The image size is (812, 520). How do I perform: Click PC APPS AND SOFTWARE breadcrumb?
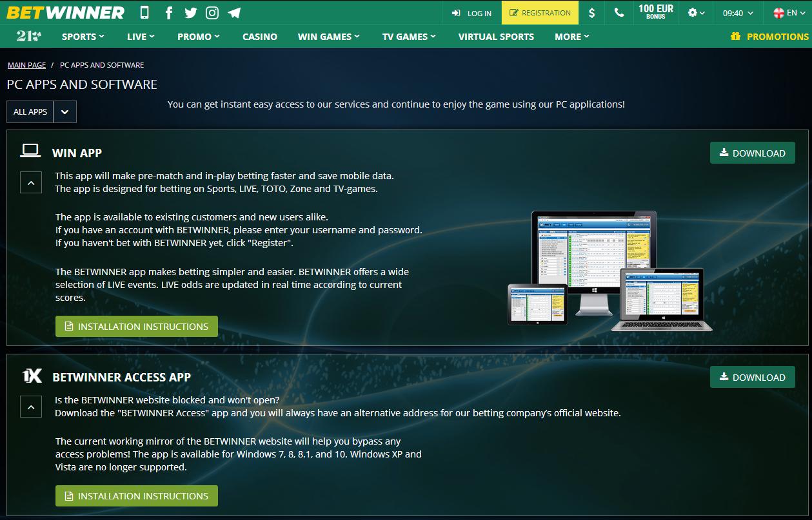point(102,65)
